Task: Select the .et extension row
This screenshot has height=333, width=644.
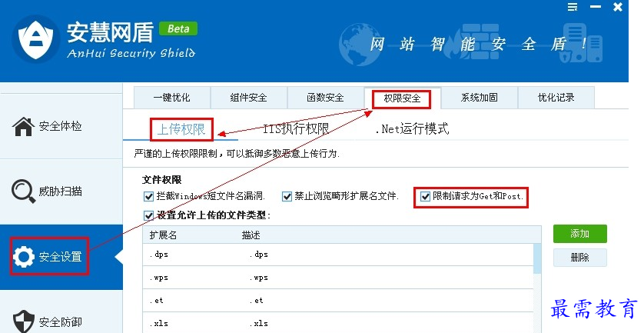Action: click(338, 301)
